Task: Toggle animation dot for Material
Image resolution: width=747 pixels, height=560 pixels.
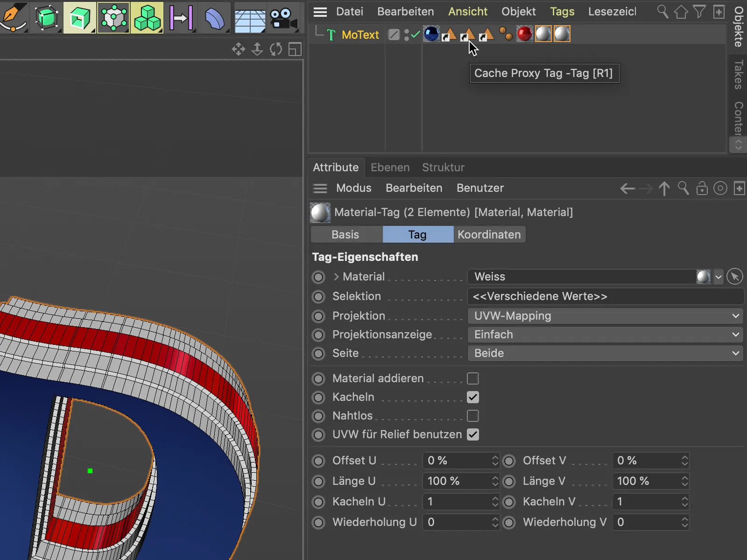Action: pyautogui.click(x=318, y=277)
